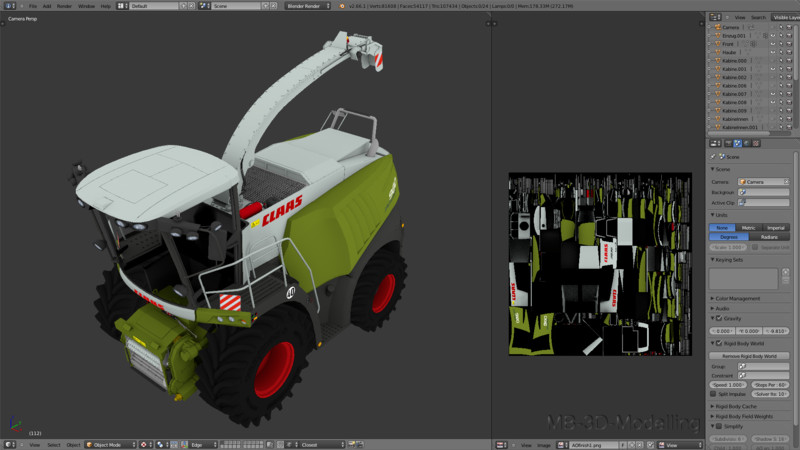Open the Add menu
The width and height of the screenshot is (800, 450).
click(46, 6)
